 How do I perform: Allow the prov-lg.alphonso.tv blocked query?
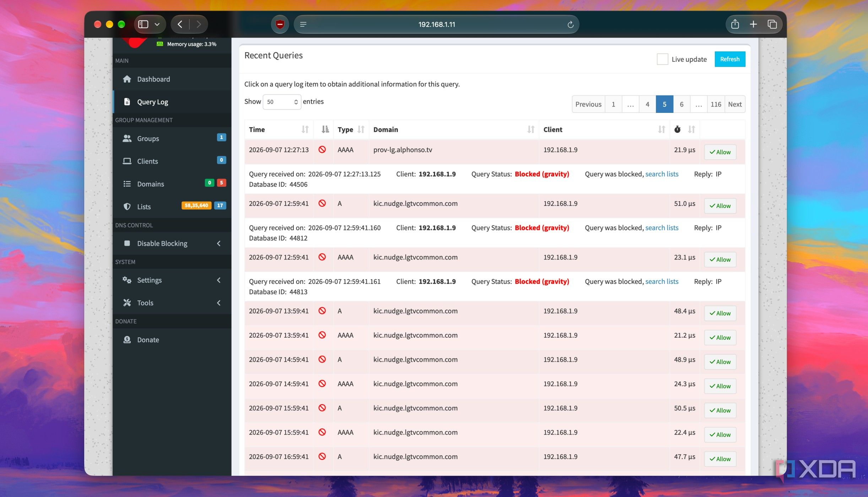tap(720, 152)
